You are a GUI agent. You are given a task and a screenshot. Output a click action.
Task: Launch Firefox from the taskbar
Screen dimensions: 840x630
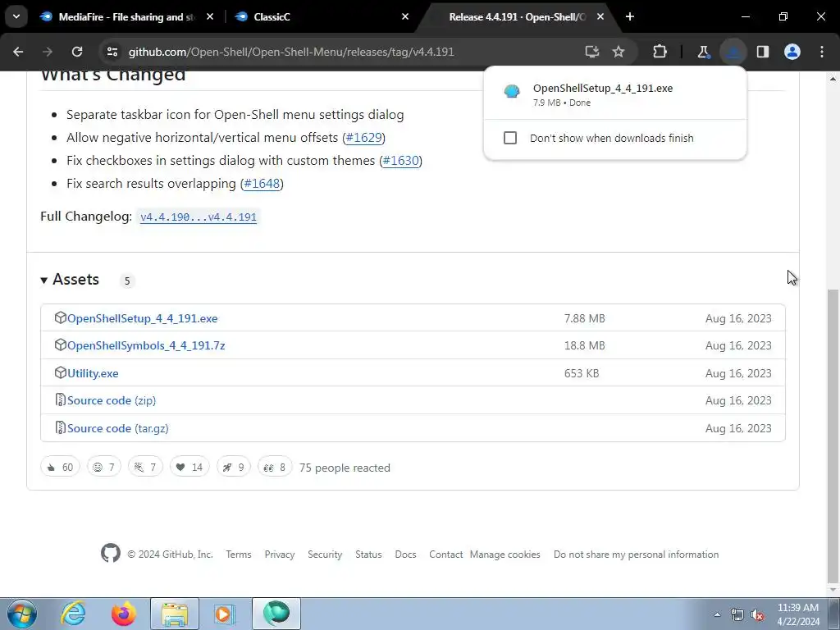pyautogui.click(x=124, y=614)
